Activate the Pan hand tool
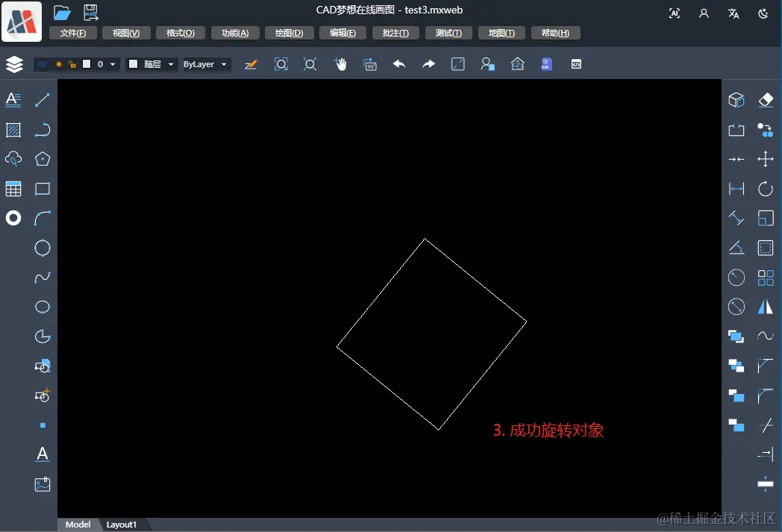The image size is (782, 532). point(340,64)
